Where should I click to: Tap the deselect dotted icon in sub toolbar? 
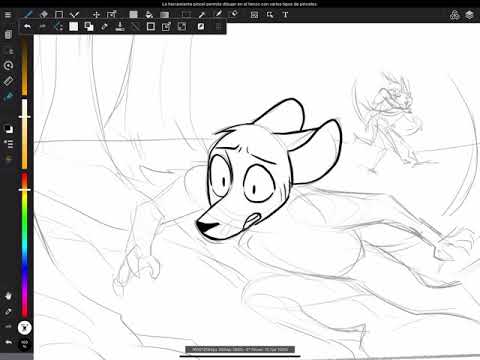58,26
